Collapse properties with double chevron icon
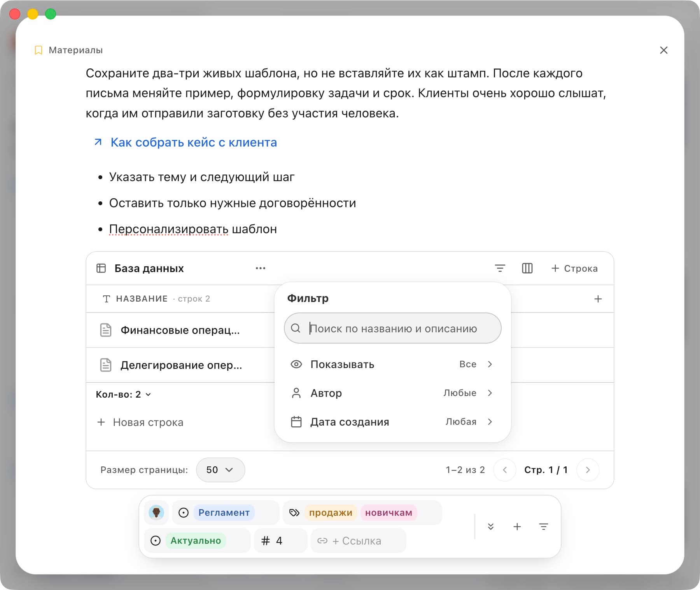Viewport: 700px width, 590px height. [491, 527]
